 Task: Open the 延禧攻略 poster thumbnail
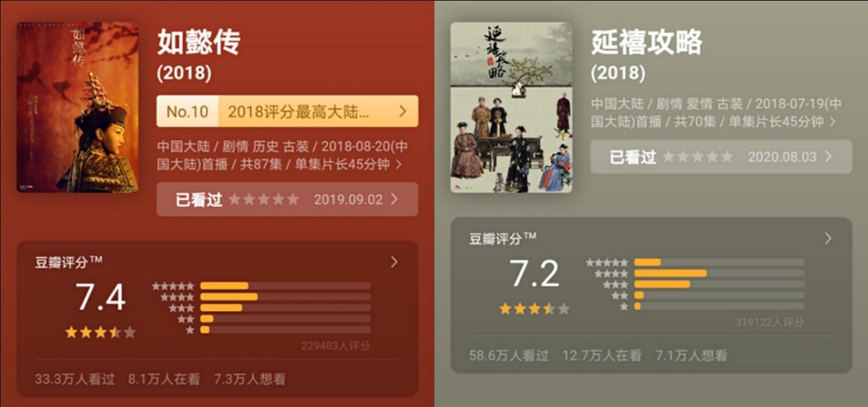511,107
